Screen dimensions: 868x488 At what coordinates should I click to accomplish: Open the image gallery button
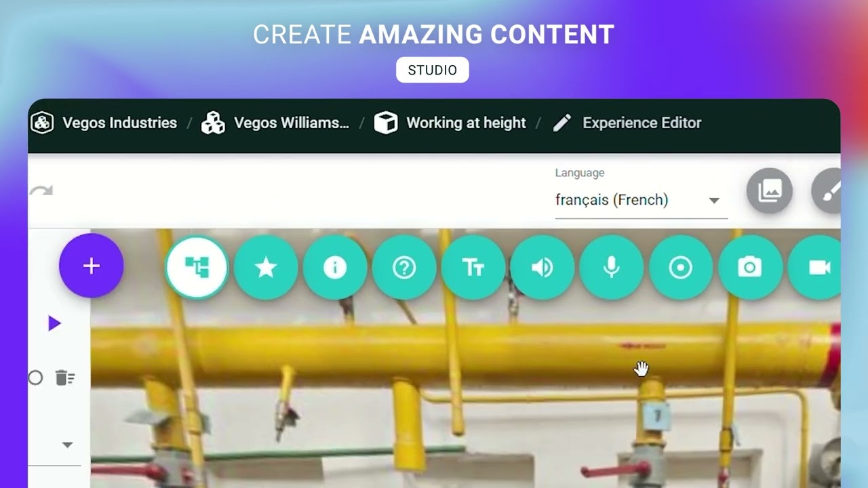[x=770, y=191]
